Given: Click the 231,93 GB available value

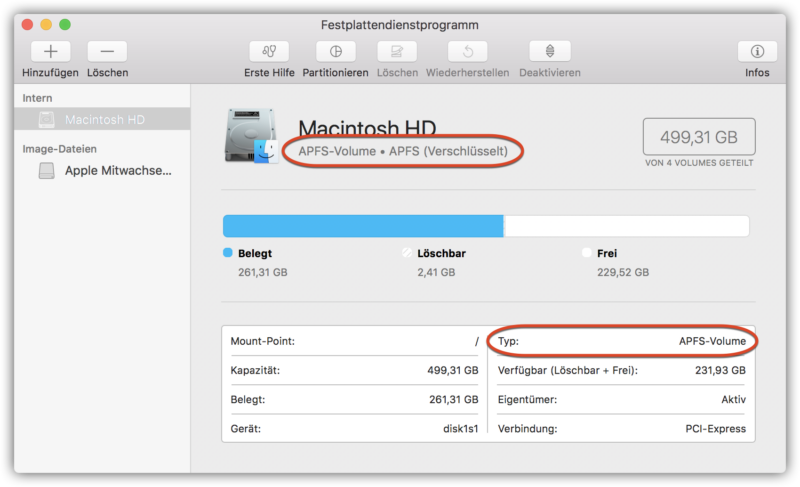Looking at the screenshot, I should point(720,370).
